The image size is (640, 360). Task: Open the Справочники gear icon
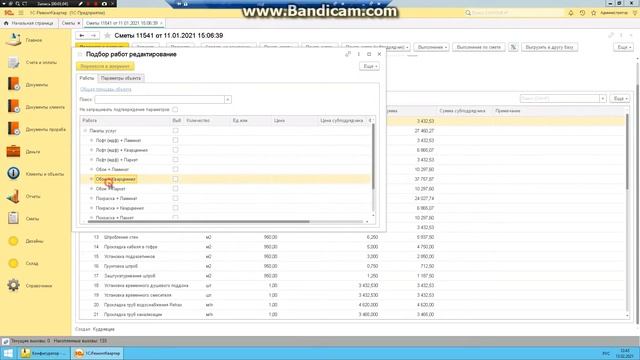tap(13, 285)
